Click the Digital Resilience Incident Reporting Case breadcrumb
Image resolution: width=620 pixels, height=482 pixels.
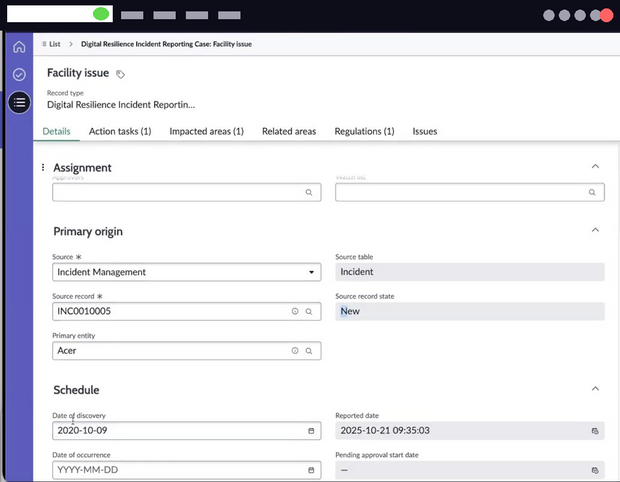click(x=166, y=44)
